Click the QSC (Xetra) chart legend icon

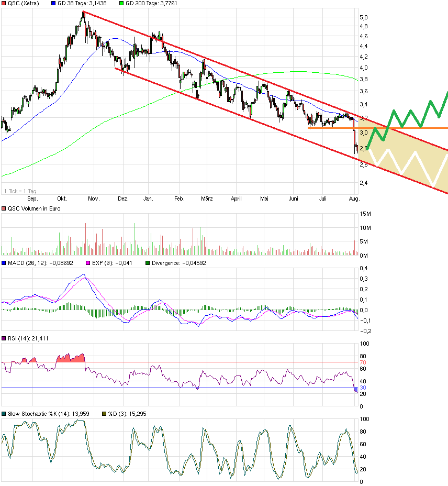4,3
